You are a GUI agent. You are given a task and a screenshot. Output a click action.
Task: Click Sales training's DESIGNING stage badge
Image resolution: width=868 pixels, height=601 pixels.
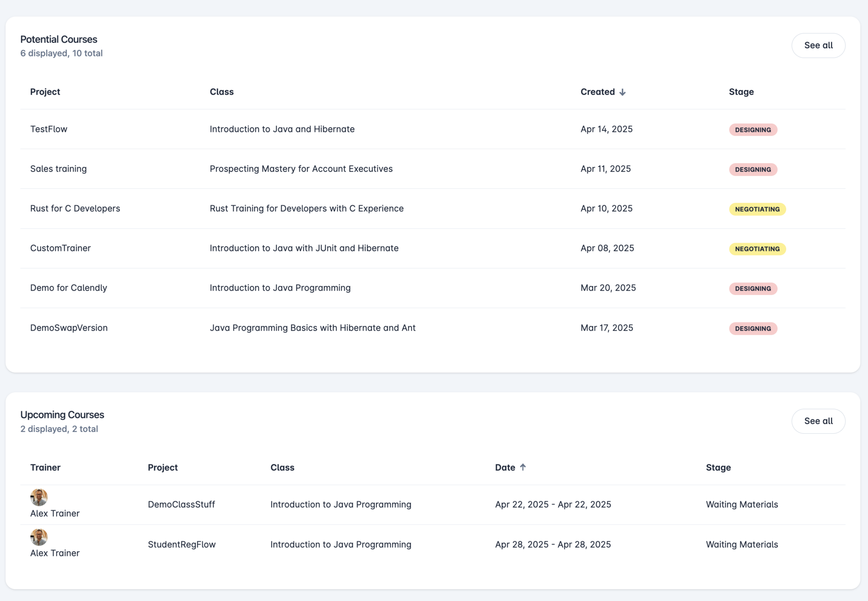[x=753, y=169]
